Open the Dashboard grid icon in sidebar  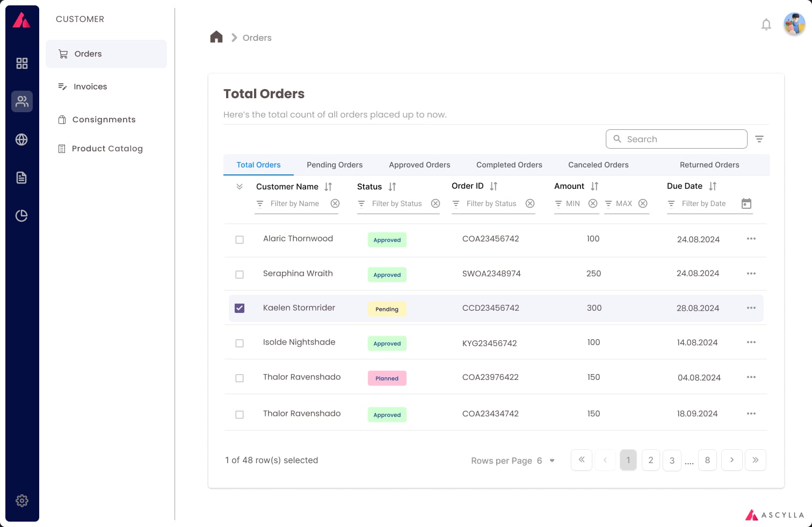22,63
